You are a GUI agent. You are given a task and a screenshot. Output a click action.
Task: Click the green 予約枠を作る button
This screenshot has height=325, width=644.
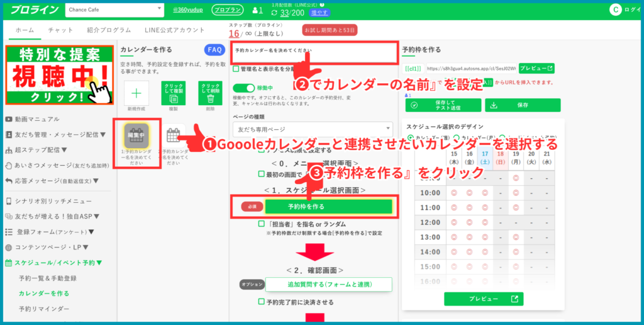coord(329,207)
